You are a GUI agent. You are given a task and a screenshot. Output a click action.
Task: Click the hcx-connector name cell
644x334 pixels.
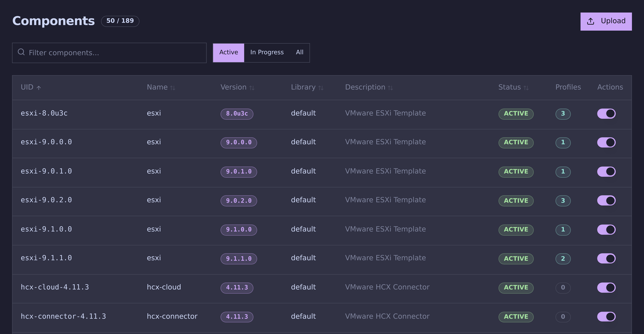[x=172, y=317]
